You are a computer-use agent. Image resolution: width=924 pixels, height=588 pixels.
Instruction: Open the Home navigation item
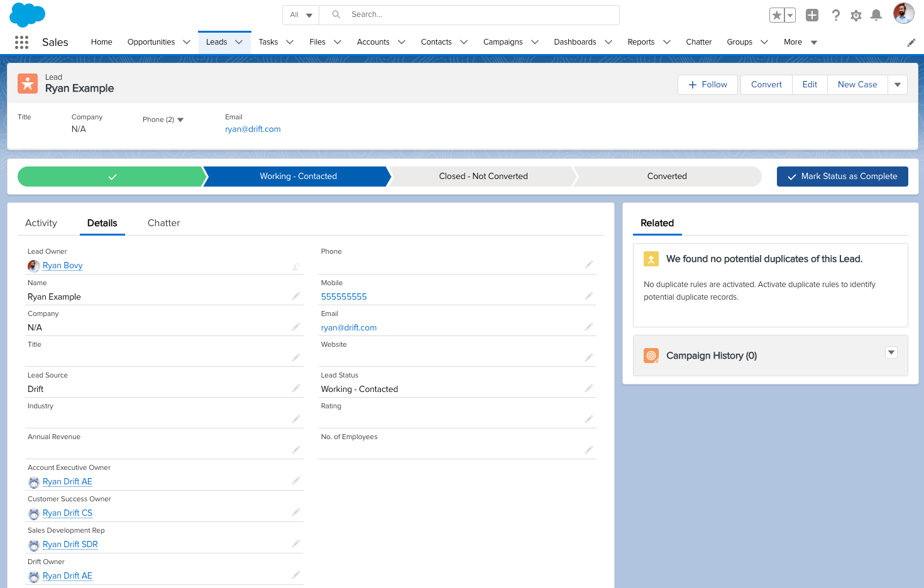tap(101, 42)
